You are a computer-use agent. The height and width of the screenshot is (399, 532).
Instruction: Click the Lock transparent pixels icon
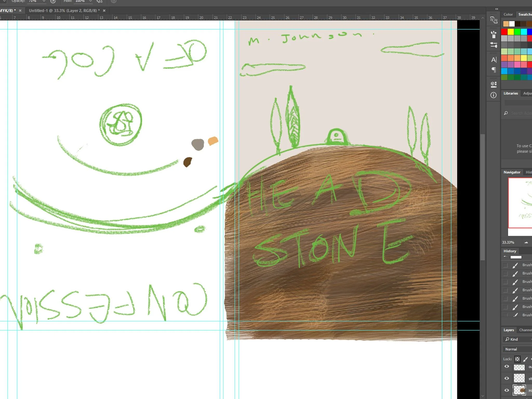tap(517, 359)
